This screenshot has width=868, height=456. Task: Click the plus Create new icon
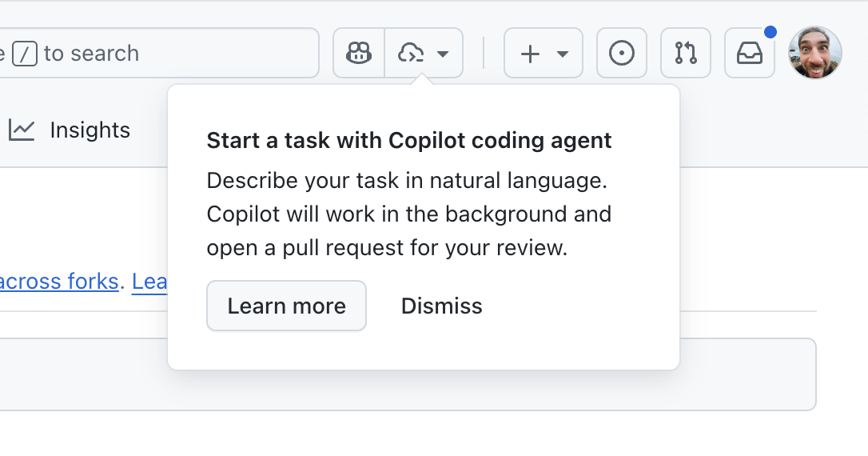pos(530,54)
